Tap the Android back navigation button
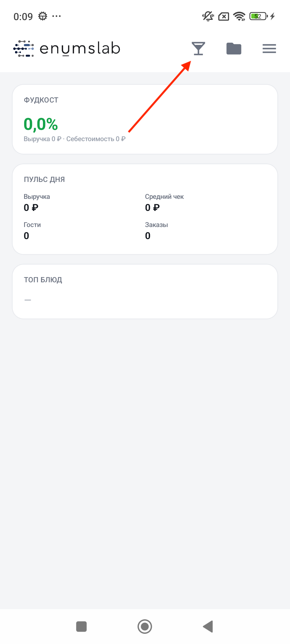Image resolution: width=290 pixels, height=644 pixels. pyautogui.click(x=208, y=627)
